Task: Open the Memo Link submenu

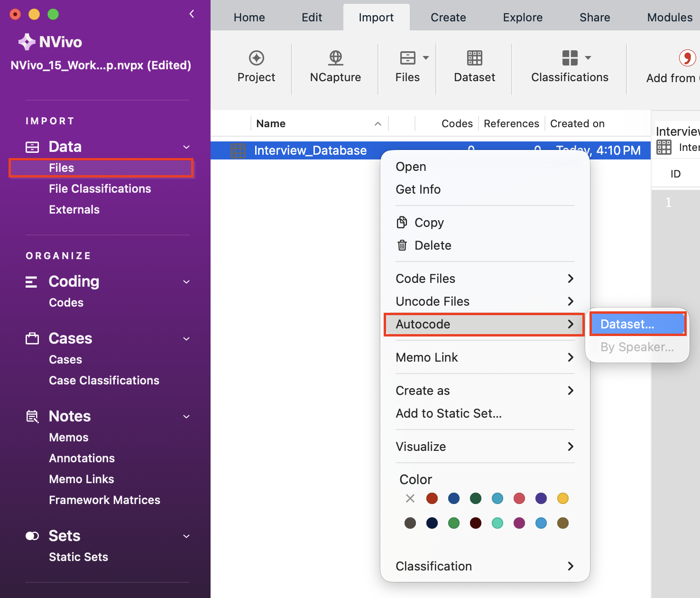Action: pyautogui.click(x=485, y=357)
